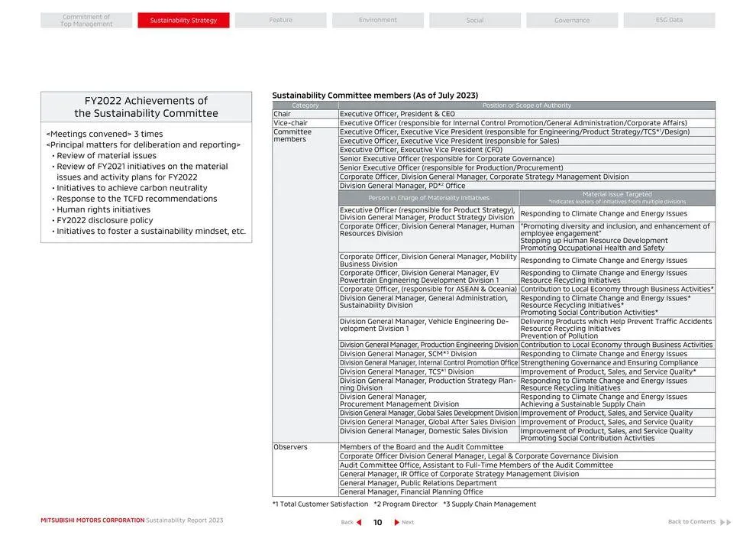
Task: Click the highlighted Sustainability Strategy tab
Action: click(183, 19)
